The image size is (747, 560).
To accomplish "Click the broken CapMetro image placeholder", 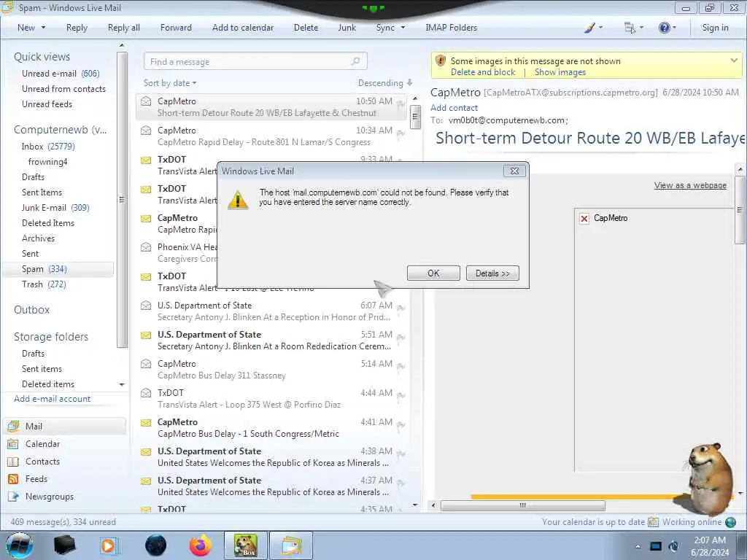I will tap(584, 218).
